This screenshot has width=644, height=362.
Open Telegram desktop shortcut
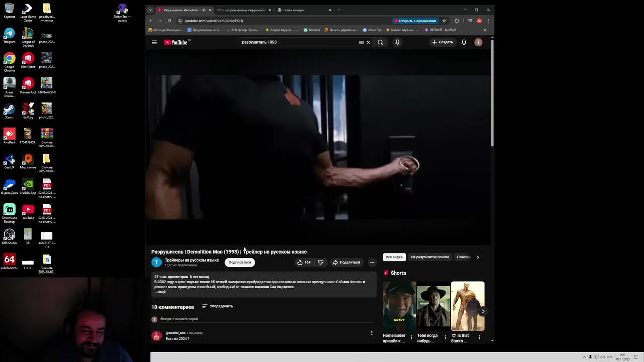(9, 36)
